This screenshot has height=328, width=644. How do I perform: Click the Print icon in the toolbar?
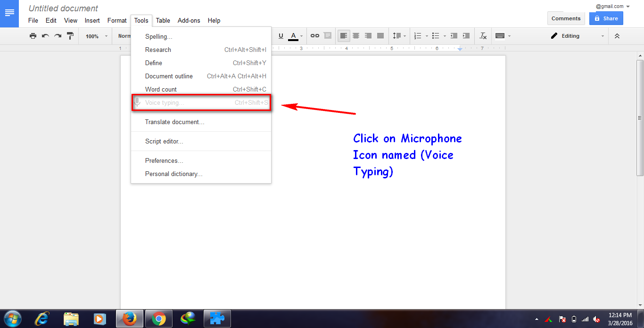point(33,35)
